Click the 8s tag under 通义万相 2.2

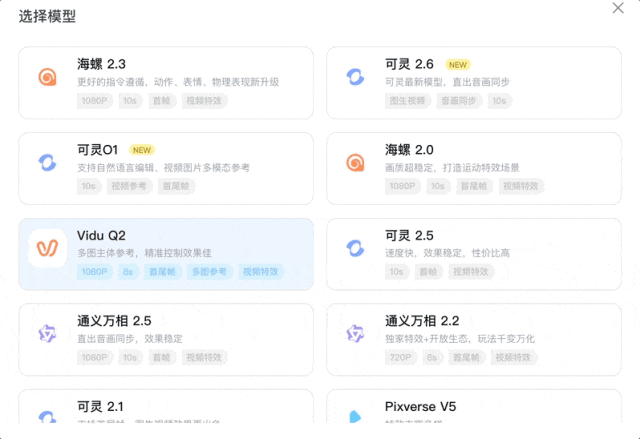432,358
